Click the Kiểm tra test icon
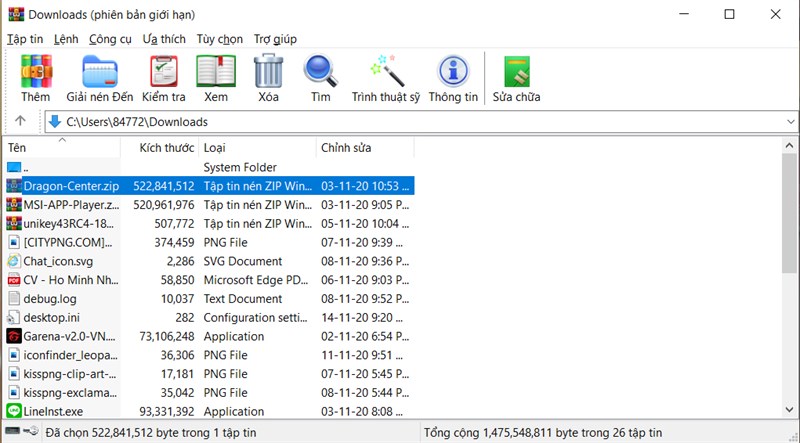 (164, 71)
